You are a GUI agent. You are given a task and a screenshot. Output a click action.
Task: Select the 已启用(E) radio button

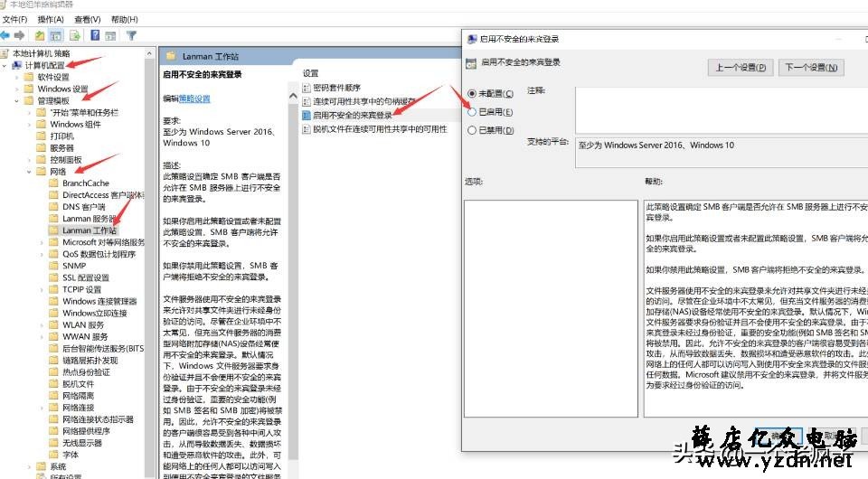[x=472, y=112]
